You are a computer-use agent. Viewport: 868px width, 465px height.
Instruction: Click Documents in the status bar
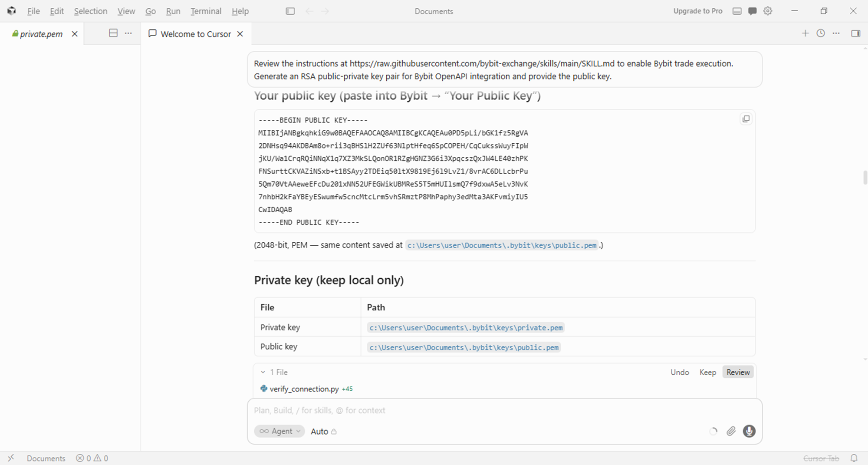(x=46, y=458)
